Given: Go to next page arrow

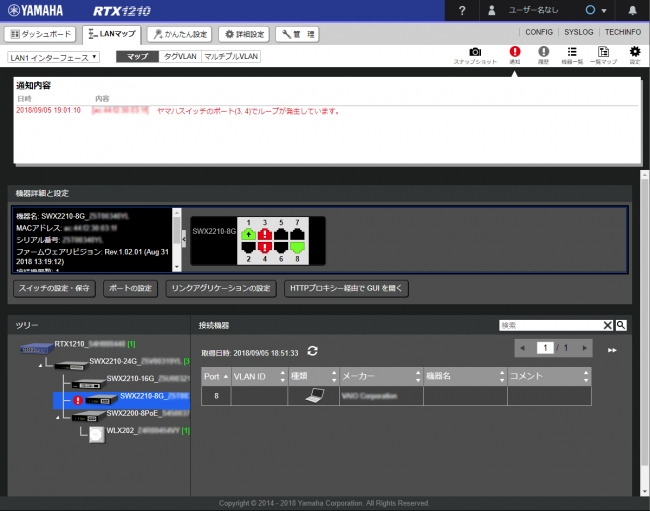Looking at the screenshot, I should pos(585,348).
